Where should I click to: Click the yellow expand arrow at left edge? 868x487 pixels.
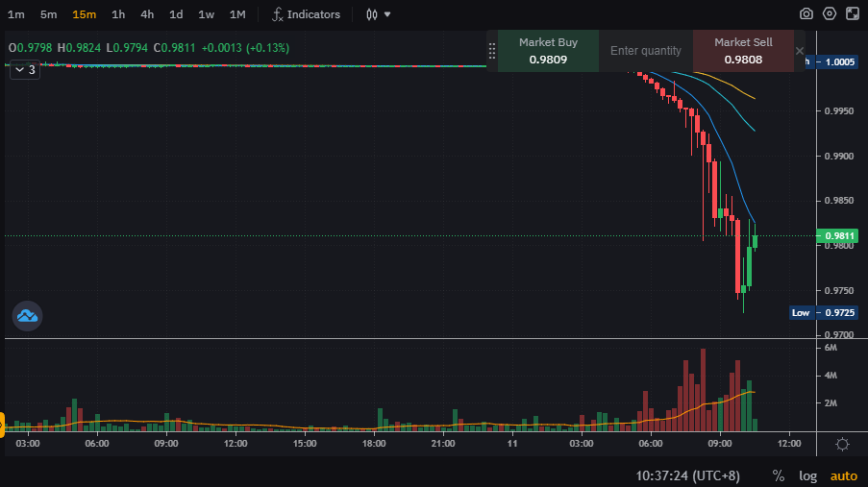(x=2, y=425)
